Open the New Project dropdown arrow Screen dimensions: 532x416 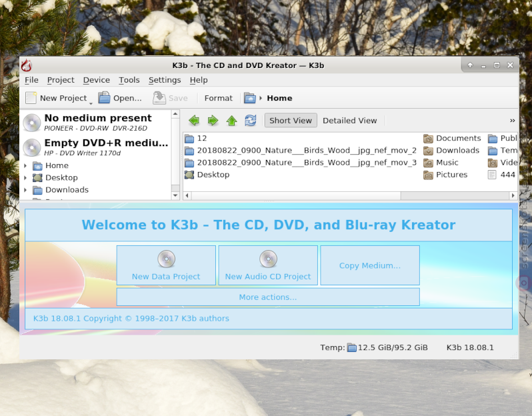[91, 103]
